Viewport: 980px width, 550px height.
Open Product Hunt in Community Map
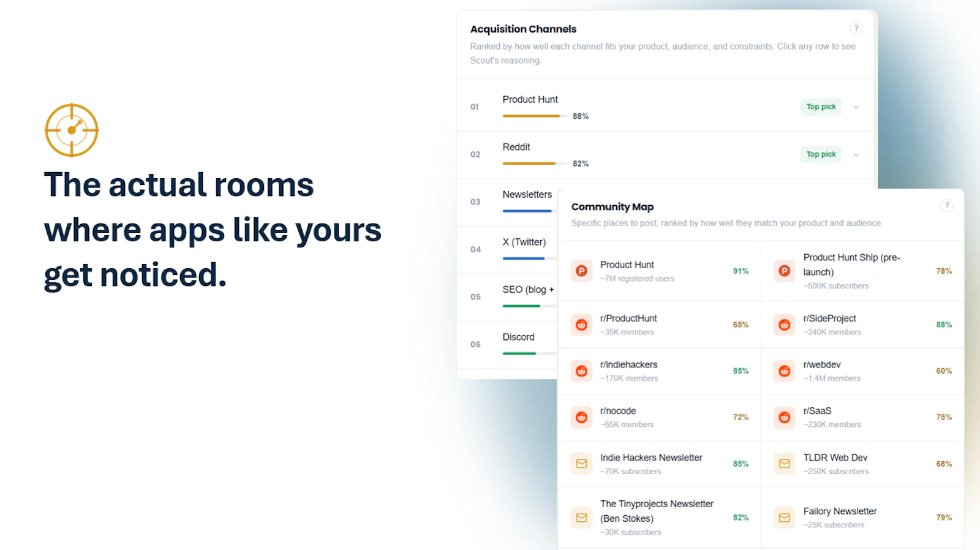point(660,271)
